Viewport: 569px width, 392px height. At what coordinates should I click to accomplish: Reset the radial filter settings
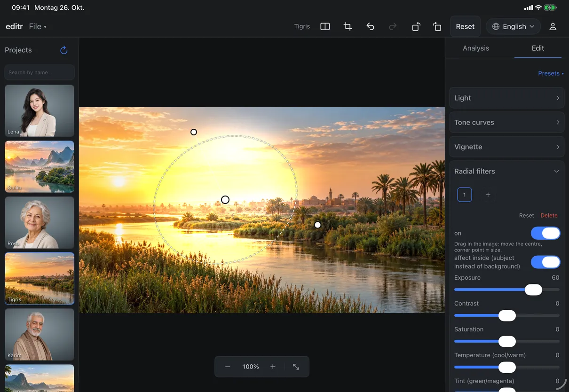[526, 215]
